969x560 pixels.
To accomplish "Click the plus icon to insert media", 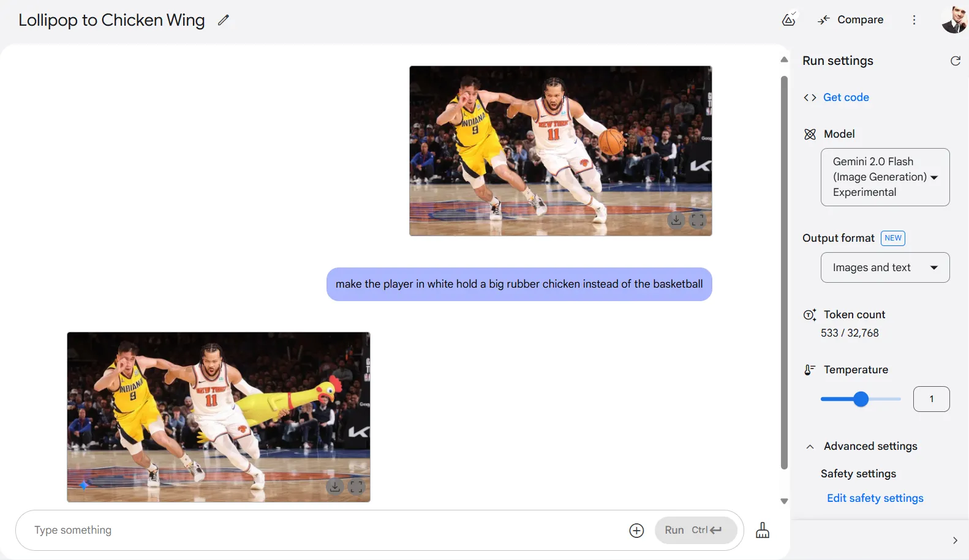I will coord(636,531).
